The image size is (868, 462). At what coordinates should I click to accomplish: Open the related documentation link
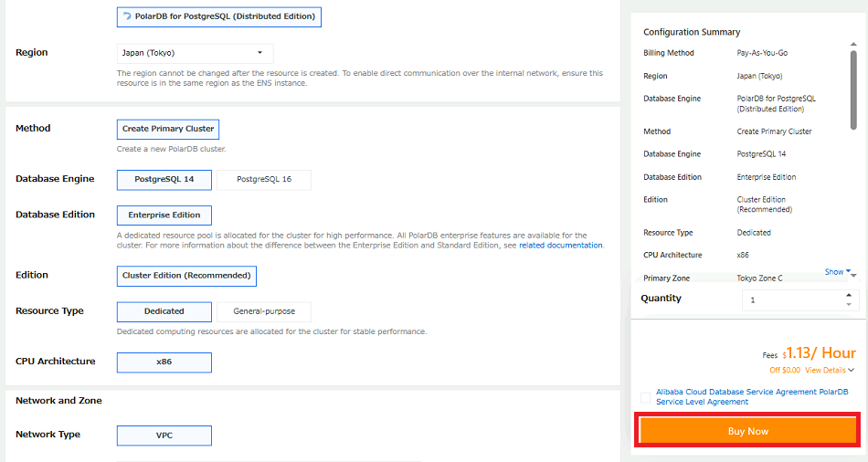tap(560, 245)
